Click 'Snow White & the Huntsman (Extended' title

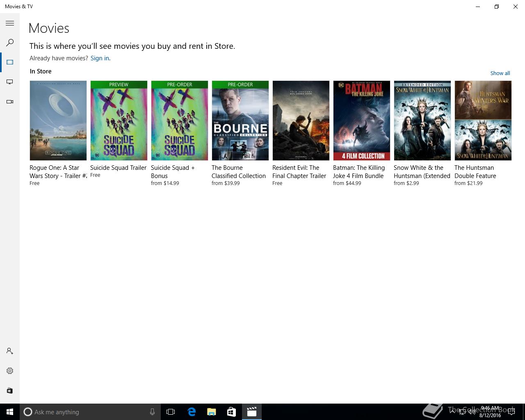(422, 172)
